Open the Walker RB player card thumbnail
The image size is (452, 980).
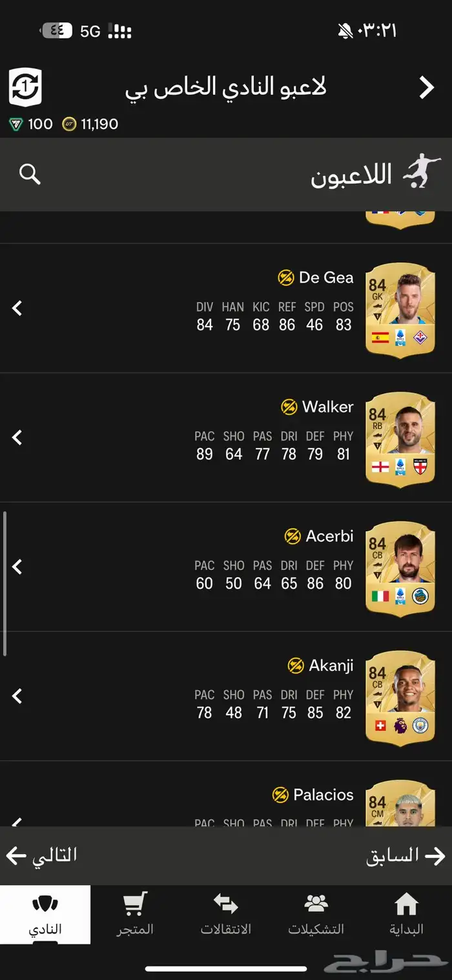pos(400,438)
